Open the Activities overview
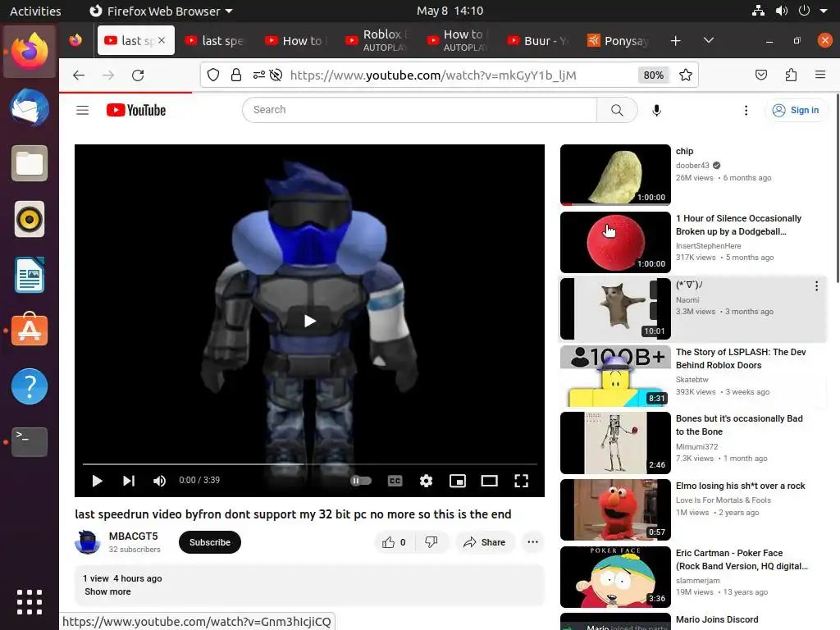 (x=35, y=11)
